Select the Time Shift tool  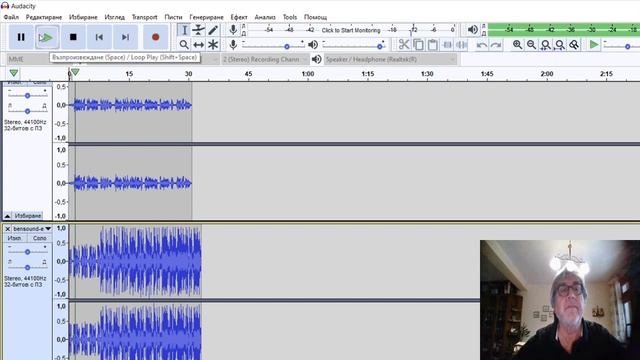[x=198, y=44]
